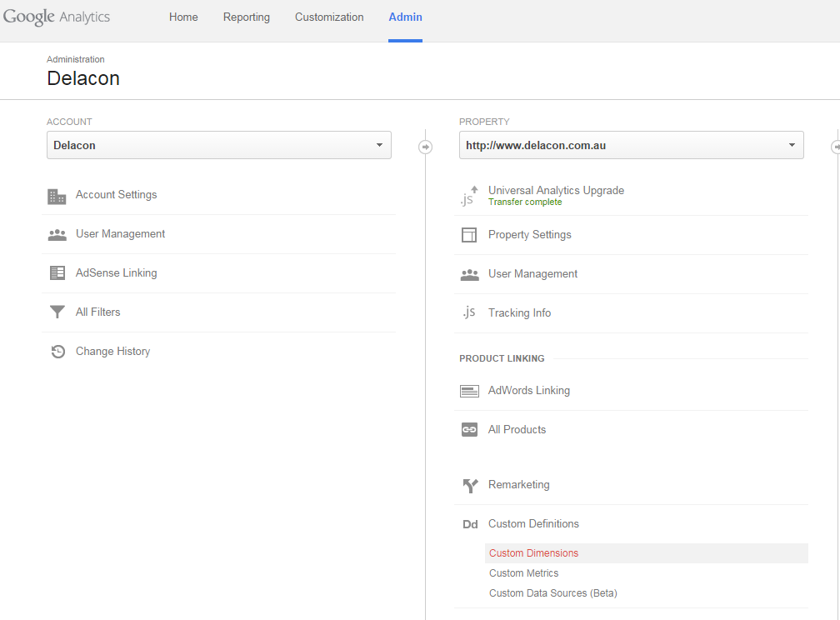Click the Change History clock icon

pyautogui.click(x=57, y=352)
